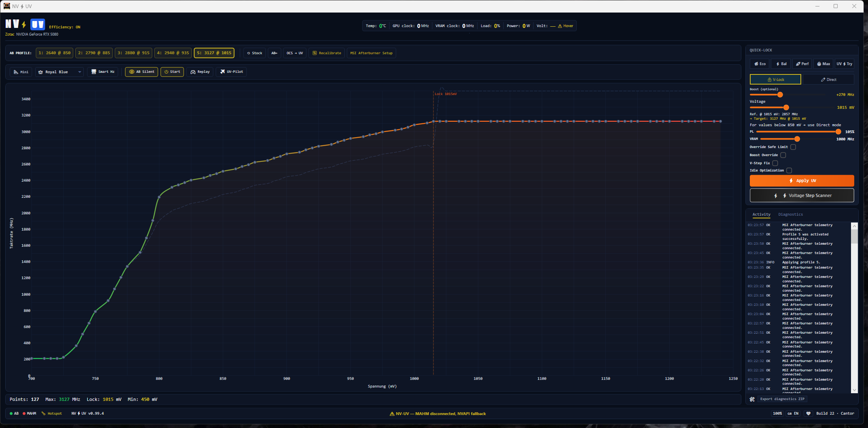Select AB profile 5: 3127 @ 1015

coord(214,53)
